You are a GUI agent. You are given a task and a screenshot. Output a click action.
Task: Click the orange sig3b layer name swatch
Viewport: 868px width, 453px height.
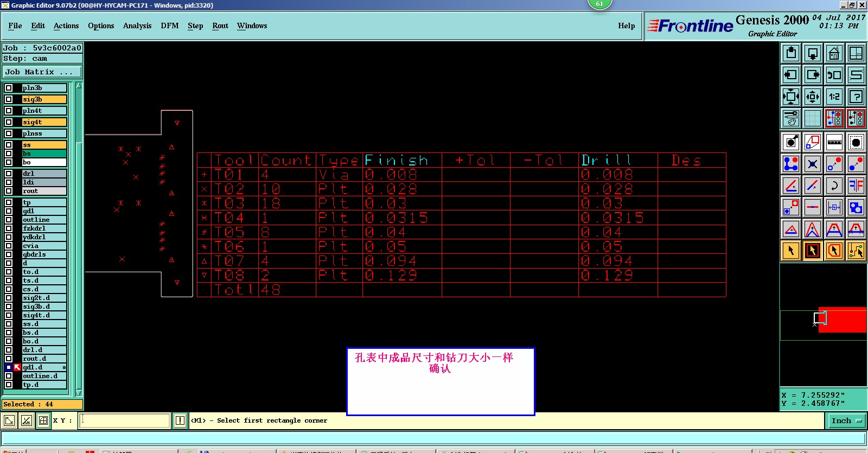pos(44,99)
